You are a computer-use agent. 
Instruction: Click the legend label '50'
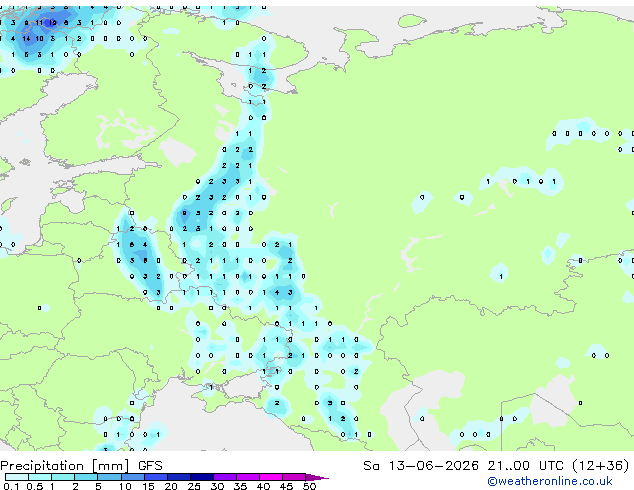[x=309, y=486]
